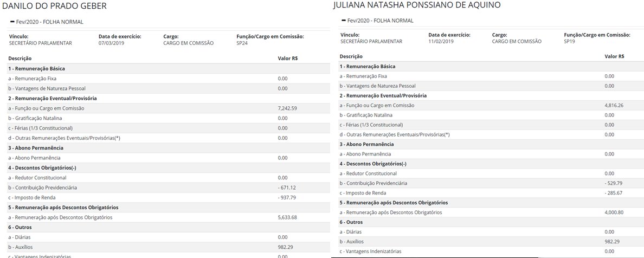Click Juliana's 'a - Diárias' row

(492, 231)
